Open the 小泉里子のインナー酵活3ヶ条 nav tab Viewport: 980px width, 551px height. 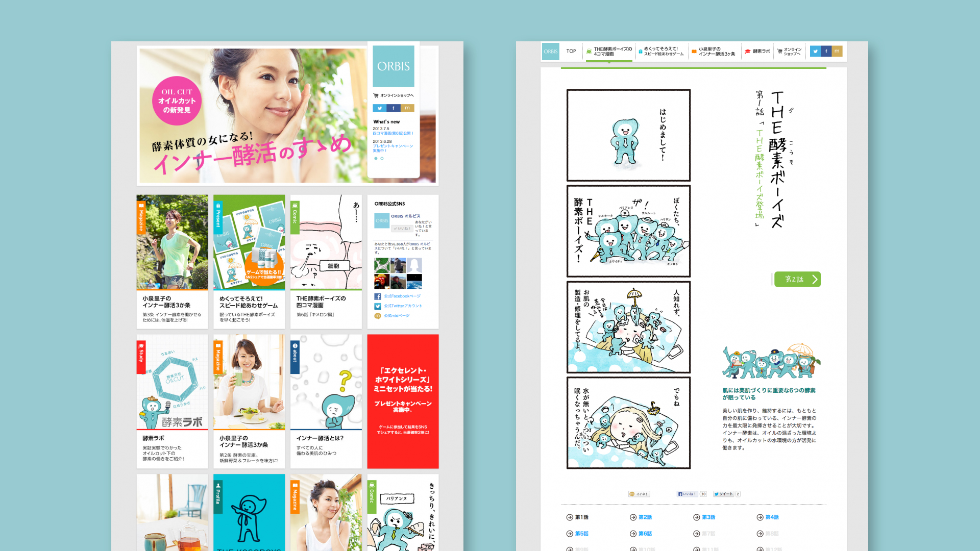[x=714, y=52]
